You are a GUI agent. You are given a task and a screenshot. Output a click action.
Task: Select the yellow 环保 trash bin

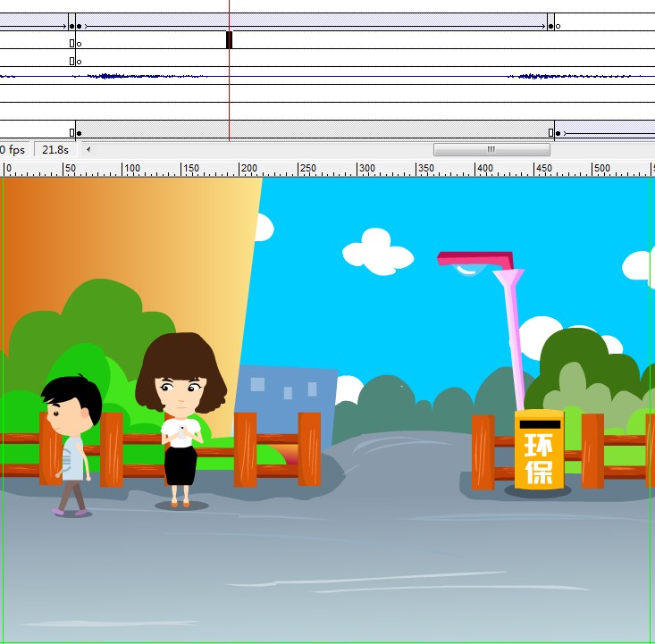[x=539, y=451]
